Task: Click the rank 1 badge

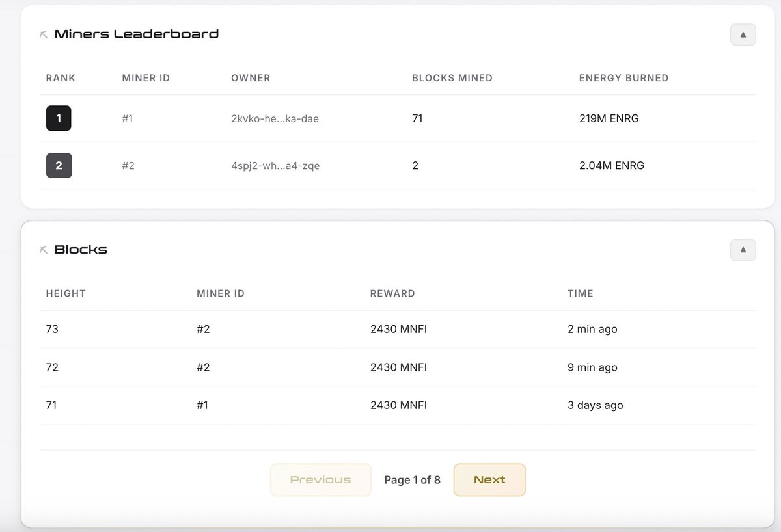Action: tap(59, 118)
